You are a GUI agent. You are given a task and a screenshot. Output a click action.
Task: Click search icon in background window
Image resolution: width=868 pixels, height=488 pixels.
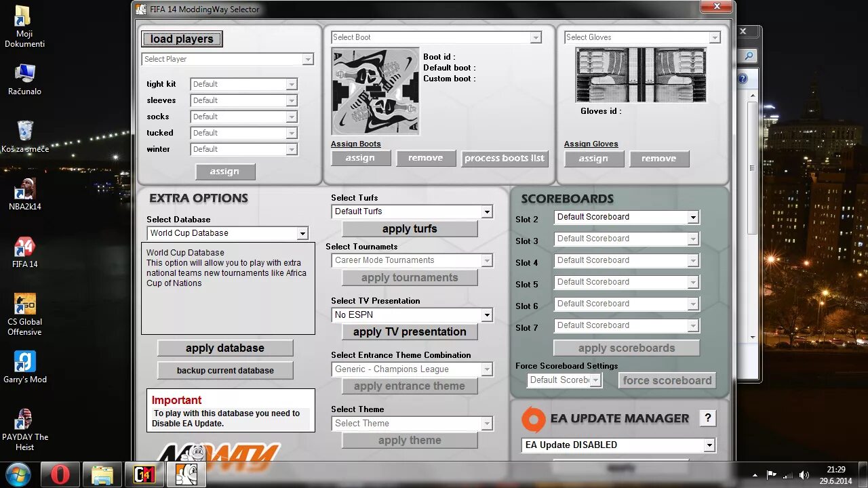click(748, 56)
